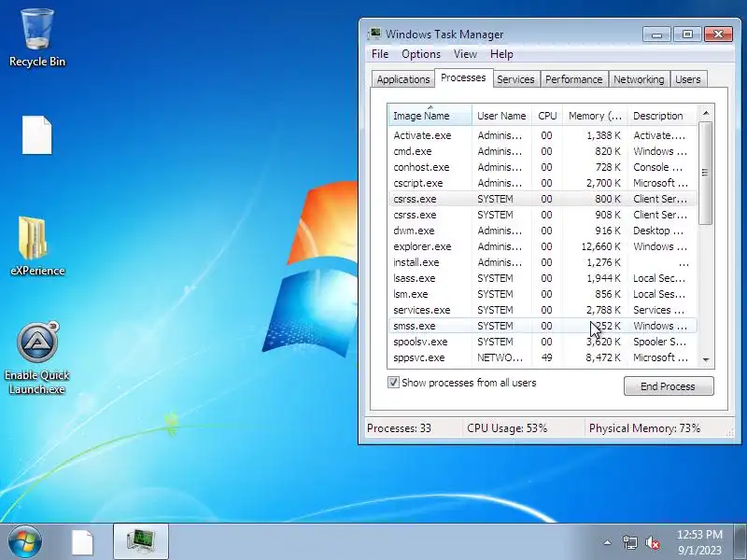This screenshot has height=560, width=747.
Task: Open the muted volume tray icon
Action: [x=652, y=542]
